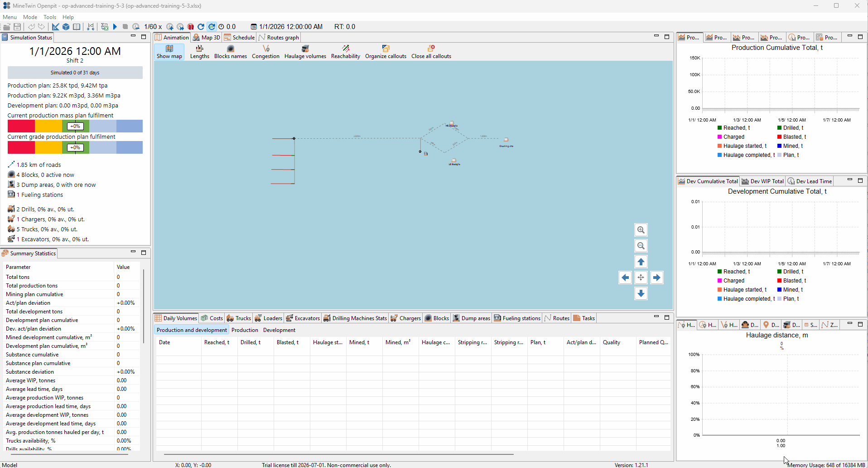868x468 pixels.
Task: Click the blue 3D cube toolbar icon
Action: click(66, 27)
